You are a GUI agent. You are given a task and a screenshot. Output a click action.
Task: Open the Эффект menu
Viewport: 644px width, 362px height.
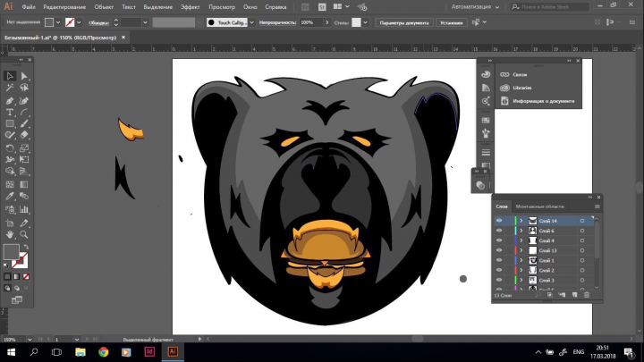[x=191, y=7]
